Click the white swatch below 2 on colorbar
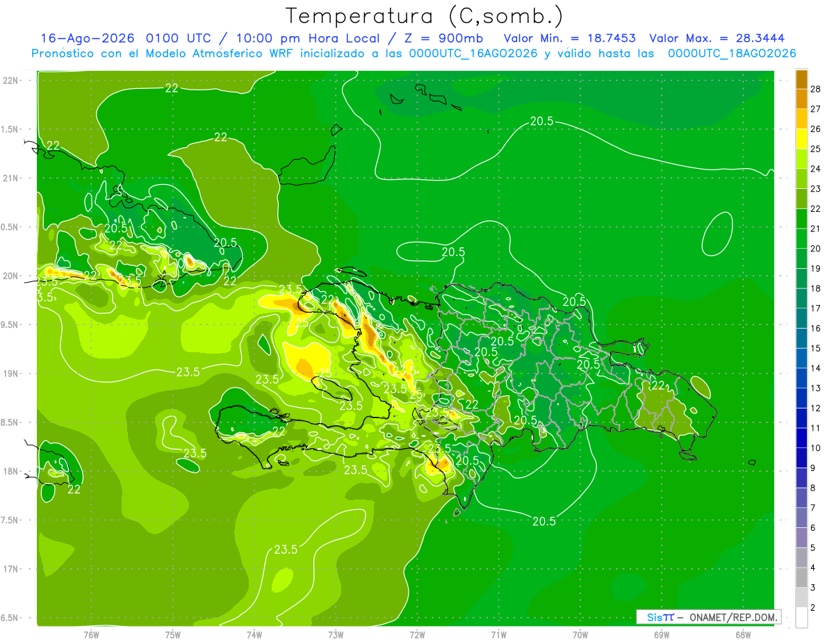The image size is (834, 644). tap(801, 618)
